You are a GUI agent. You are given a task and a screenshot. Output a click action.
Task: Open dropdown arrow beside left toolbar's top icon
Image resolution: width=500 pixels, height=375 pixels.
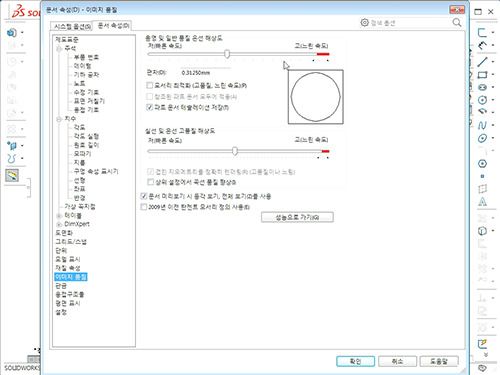tap(22, 33)
